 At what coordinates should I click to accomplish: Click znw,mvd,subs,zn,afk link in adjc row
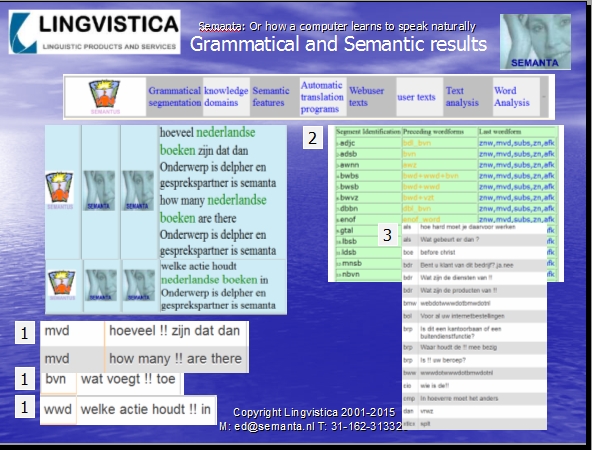pyautogui.click(x=516, y=143)
